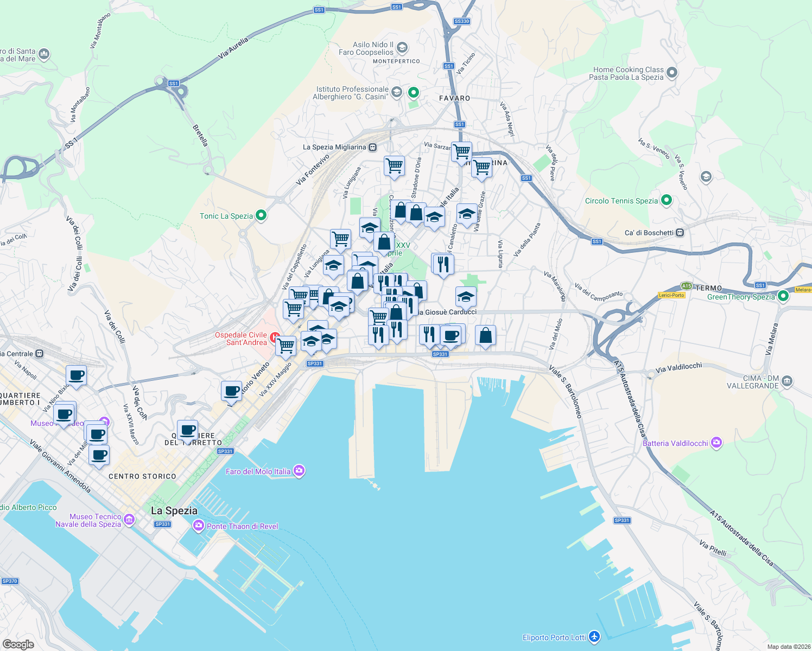Click the train icon at La Spezia Migliarina station
812x651 pixels.
tap(372, 147)
